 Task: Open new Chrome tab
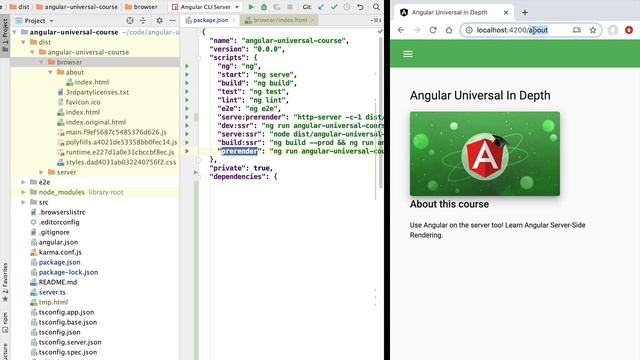pyautogui.click(x=525, y=12)
